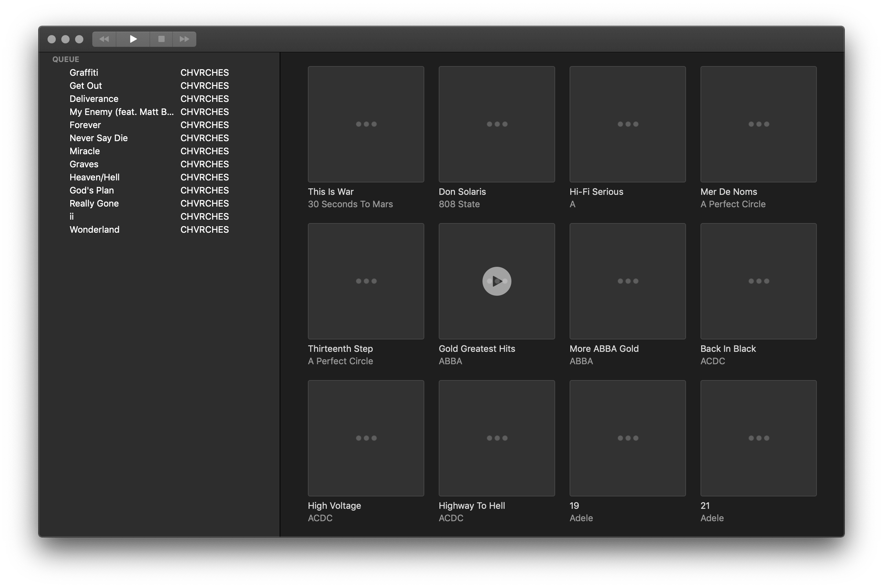Open options for the Mer De Noms album
Viewport: 883px width, 588px height.
click(758, 124)
